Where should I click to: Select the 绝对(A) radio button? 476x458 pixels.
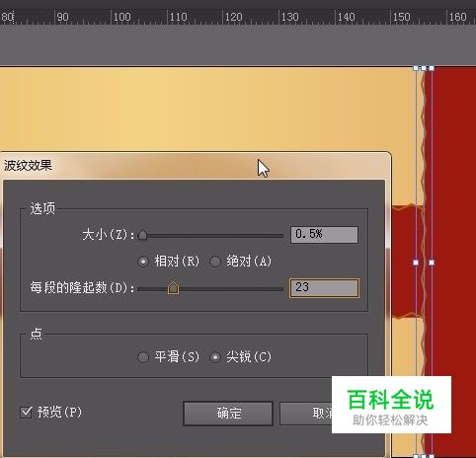215,262
